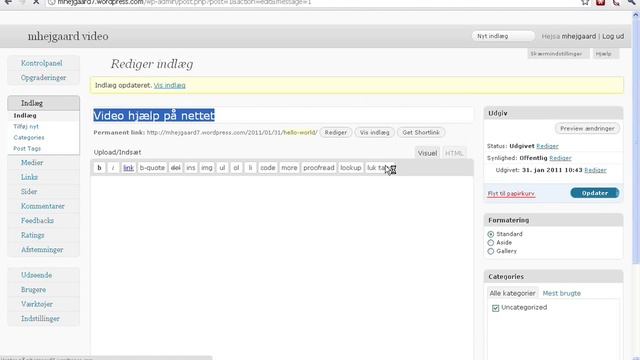The height and width of the screenshot is (360, 640).
Task: Open Categories submenu item
Action: (29, 138)
